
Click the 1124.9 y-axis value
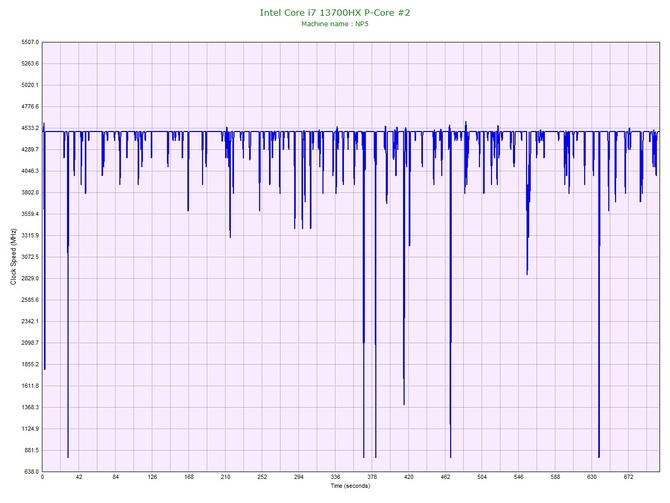tap(30, 429)
